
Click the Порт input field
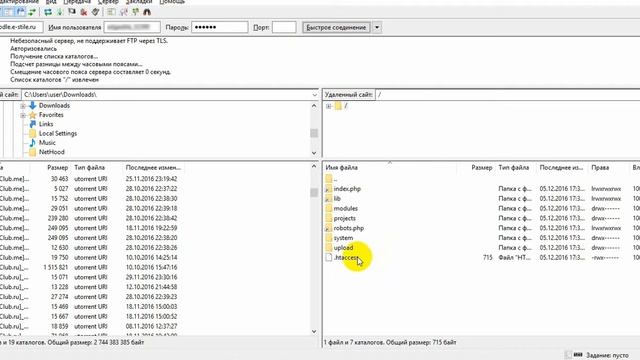coord(284,27)
